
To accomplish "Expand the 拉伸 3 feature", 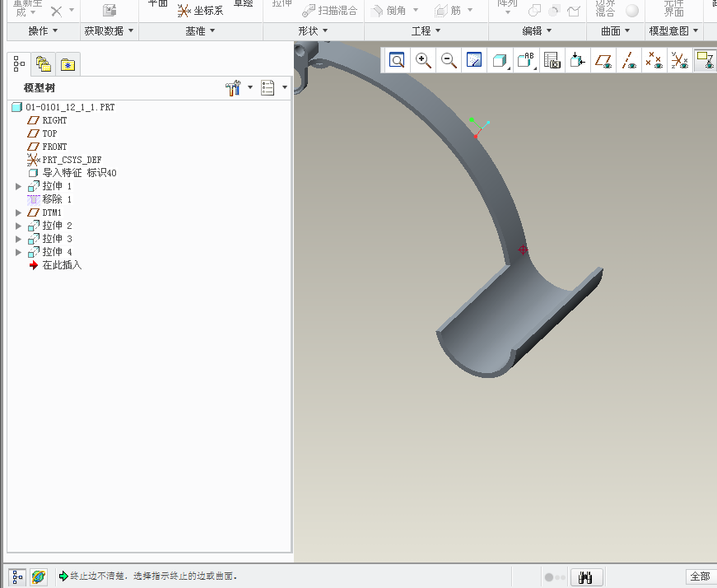I will tap(18, 239).
